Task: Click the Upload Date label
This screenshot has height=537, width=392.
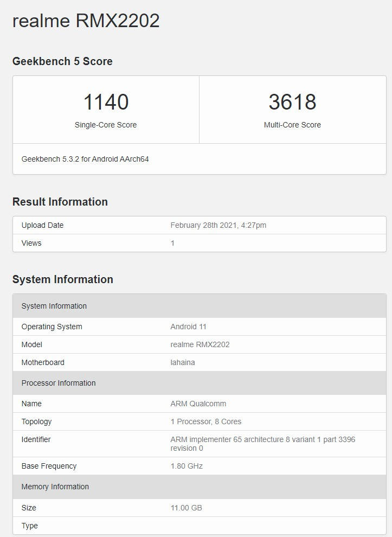Action: pyautogui.click(x=42, y=225)
